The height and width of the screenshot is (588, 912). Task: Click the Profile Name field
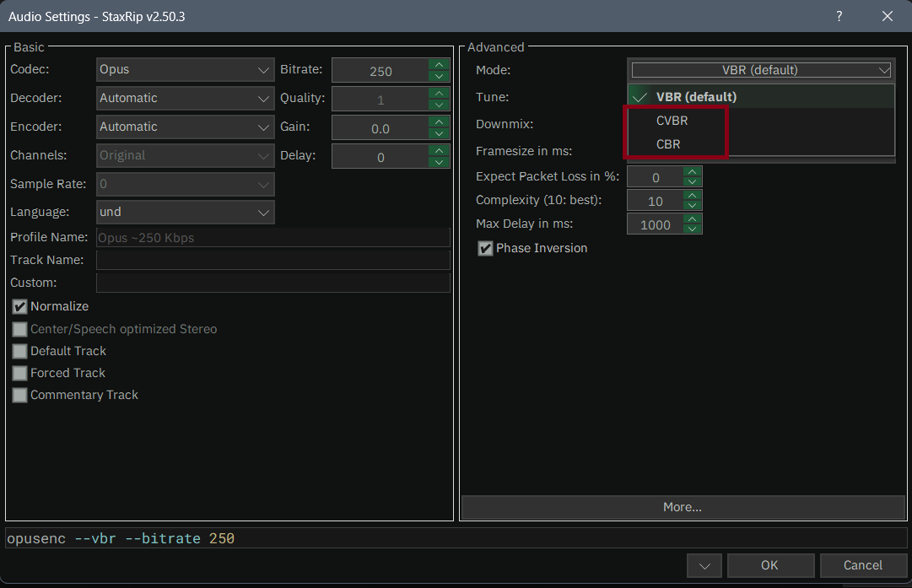click(x=273, y=237)
